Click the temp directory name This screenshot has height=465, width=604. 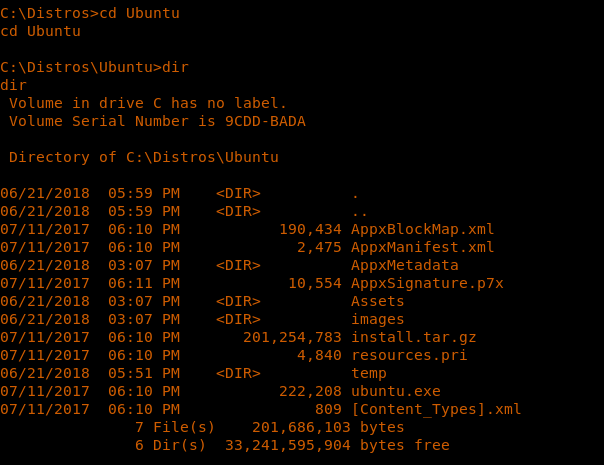(x=369, y=373)
